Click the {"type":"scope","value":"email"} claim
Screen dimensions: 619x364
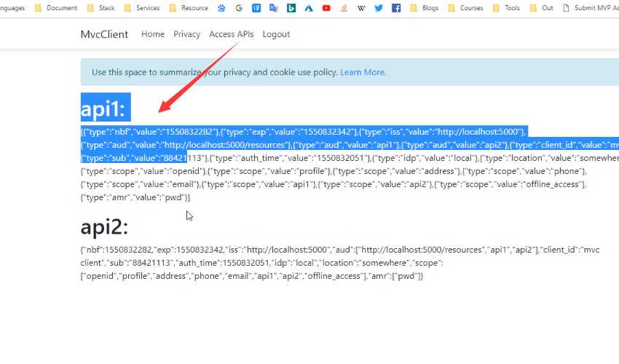140,184
